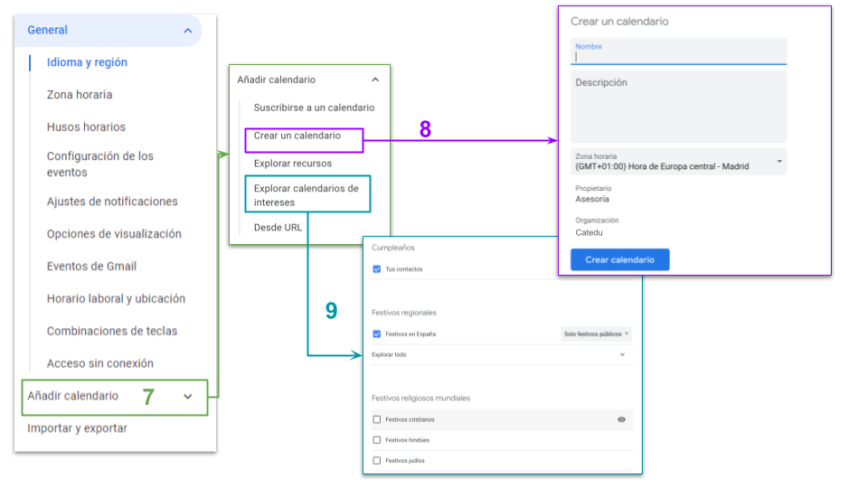
Task: Check Festivos cristianos checkbox
Action: point(377,419)
